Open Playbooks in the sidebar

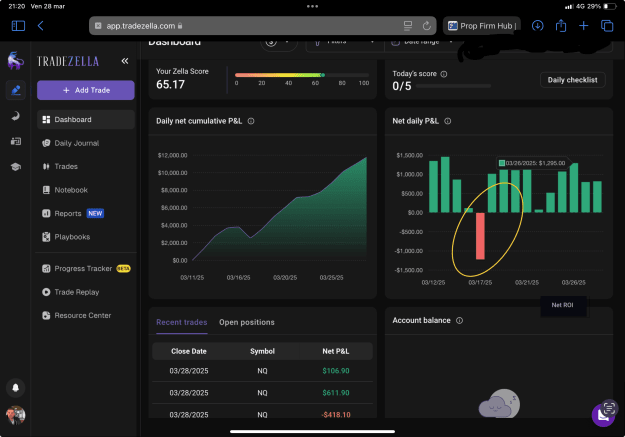coord(86,237)
